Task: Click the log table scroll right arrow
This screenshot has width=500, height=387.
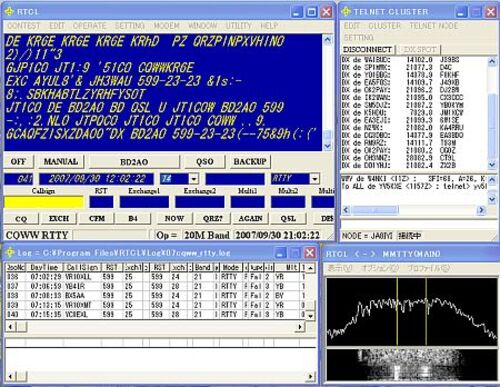Action: tap(300, 327)
